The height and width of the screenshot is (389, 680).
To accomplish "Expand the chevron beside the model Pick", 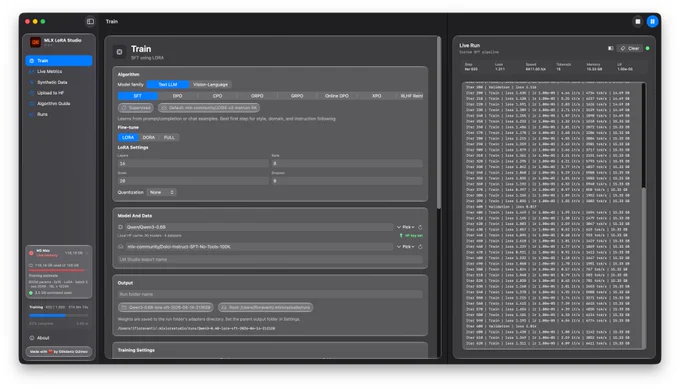I will point(399,227).
